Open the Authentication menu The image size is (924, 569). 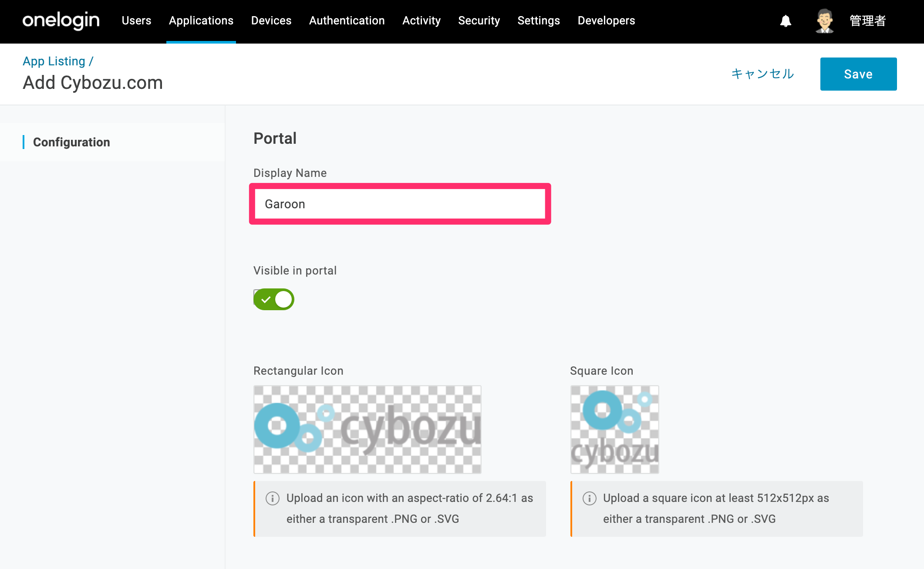pos(347,20)
